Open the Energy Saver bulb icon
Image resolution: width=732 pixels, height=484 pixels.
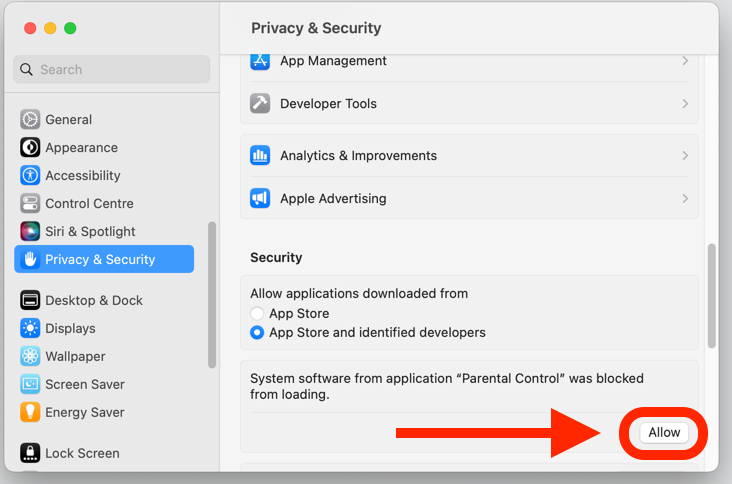click(30, 412)
